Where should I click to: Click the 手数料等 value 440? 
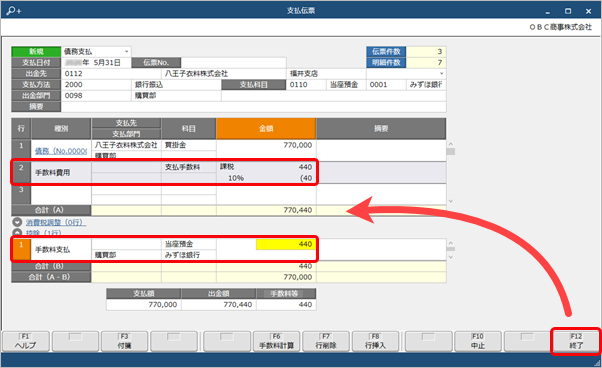(286, 305)
